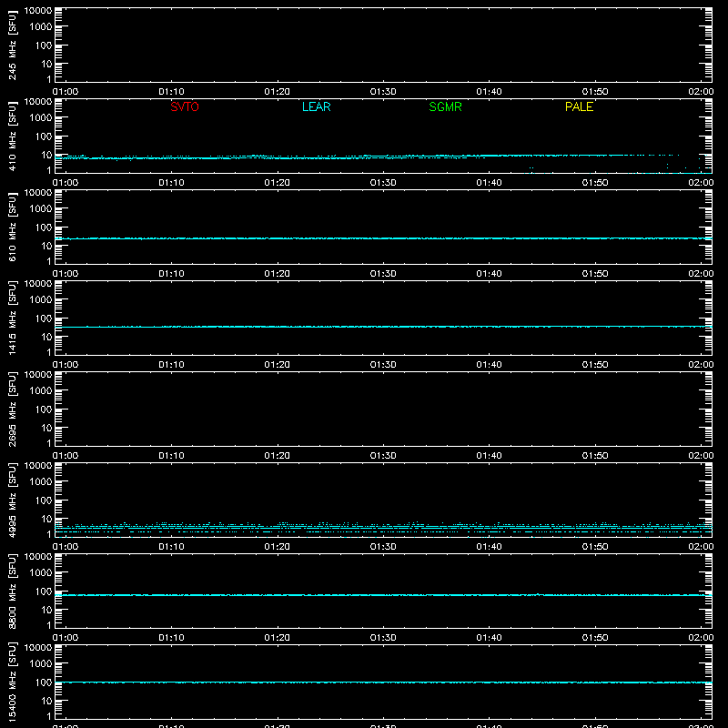Click 01:40 time label below 610 MHz panel
This screenshot has height=728, width=728.
coord(489,274)
